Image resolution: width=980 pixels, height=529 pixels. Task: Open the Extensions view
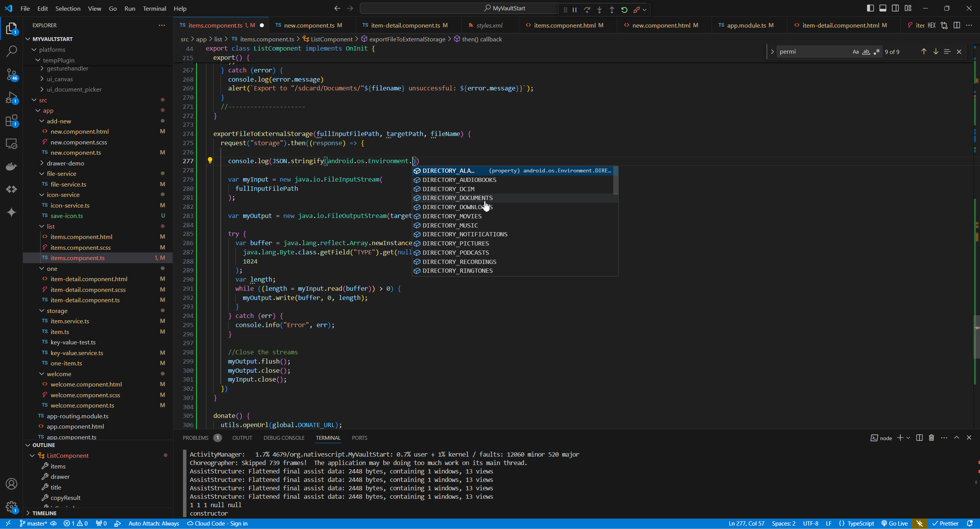tap(11, 121)
